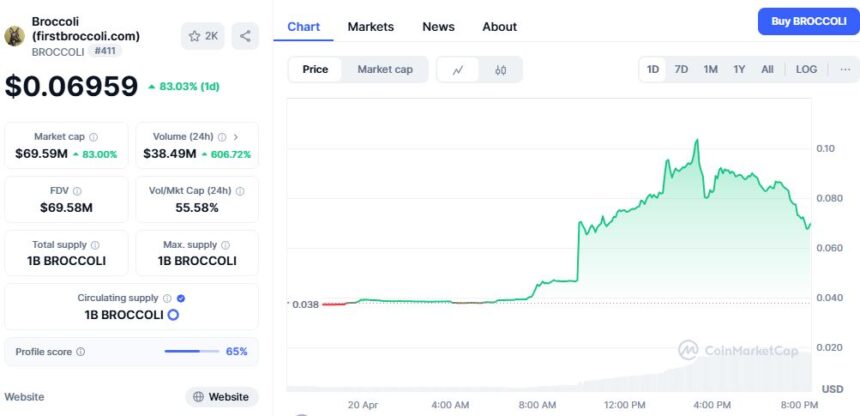Click the $0.06959 price value
This screenshot has width=860, height=416.
click(71, 86)
